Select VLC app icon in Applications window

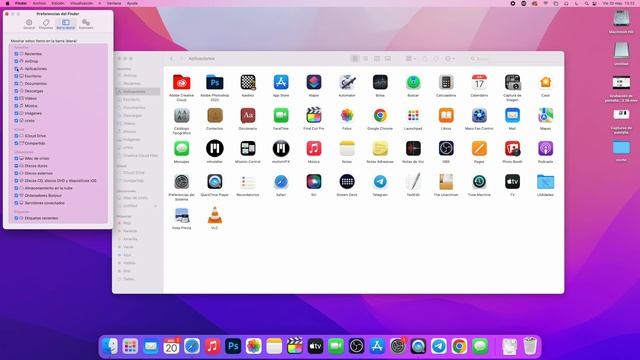[x=215, y=215]
